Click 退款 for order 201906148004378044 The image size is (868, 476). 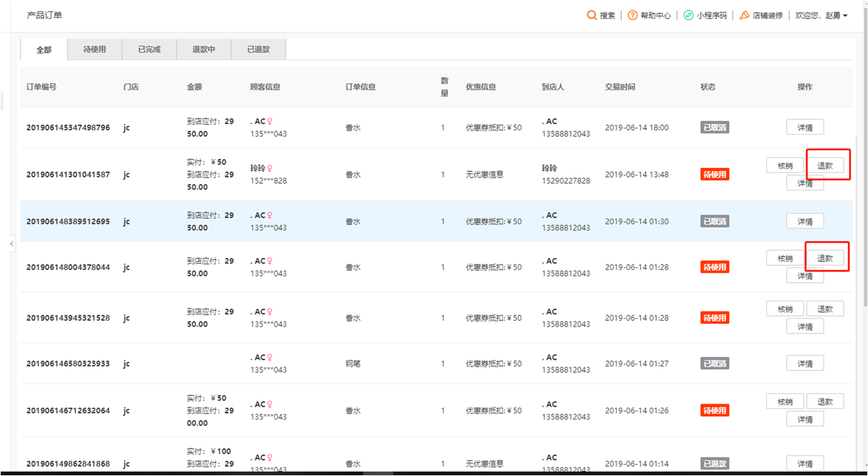(x=825, y=258)
